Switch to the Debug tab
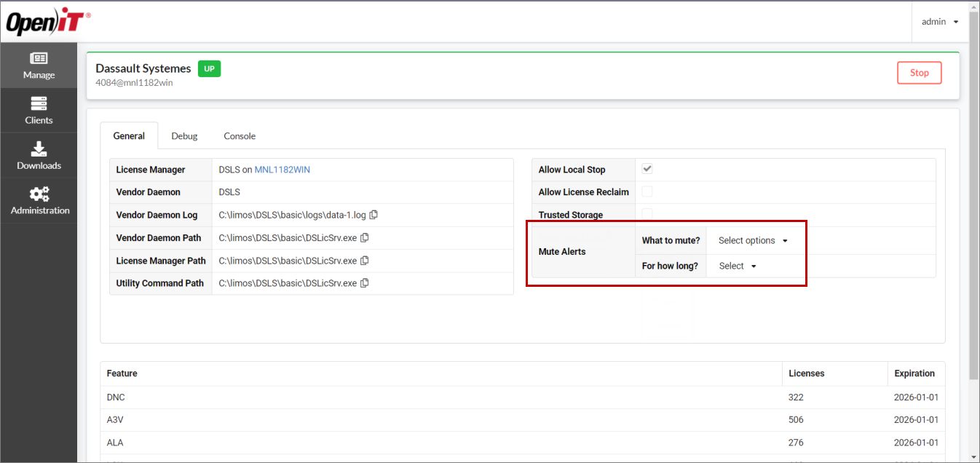This screenshot has height=463, width=980. click(184, 136)
